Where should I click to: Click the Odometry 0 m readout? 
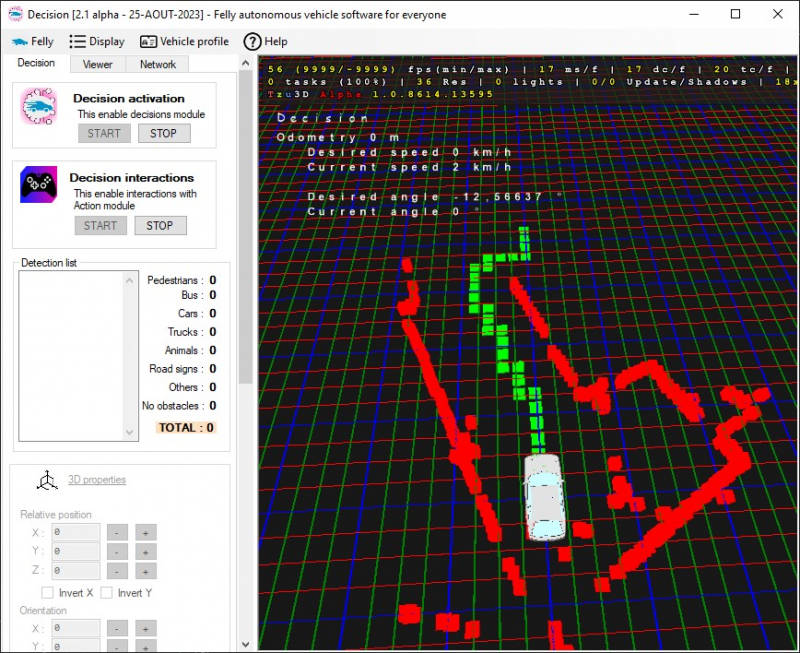click(338, 137)
